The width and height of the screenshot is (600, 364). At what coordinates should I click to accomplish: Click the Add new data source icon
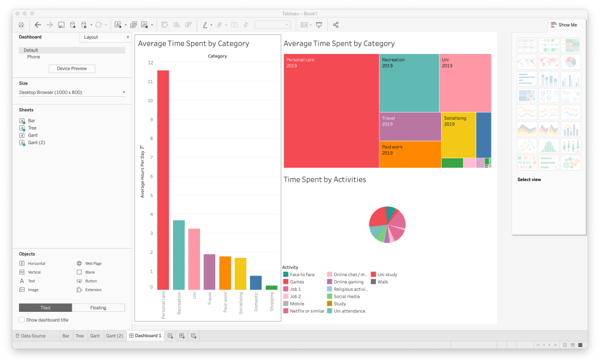click(x=73, y=25)
